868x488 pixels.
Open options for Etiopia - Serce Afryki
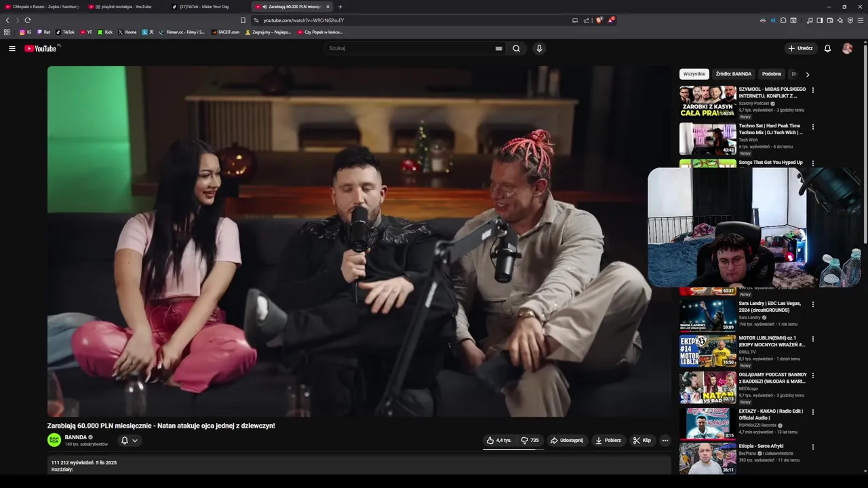[812, 447]
